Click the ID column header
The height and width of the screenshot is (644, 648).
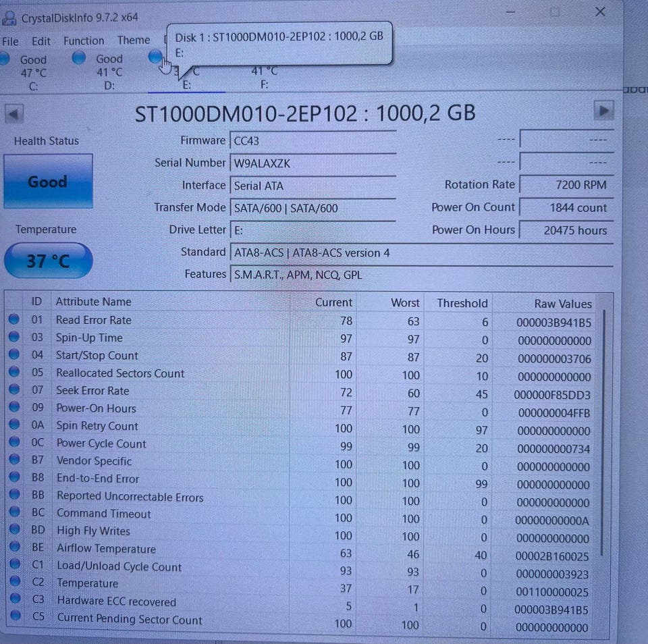pos(36,301)
